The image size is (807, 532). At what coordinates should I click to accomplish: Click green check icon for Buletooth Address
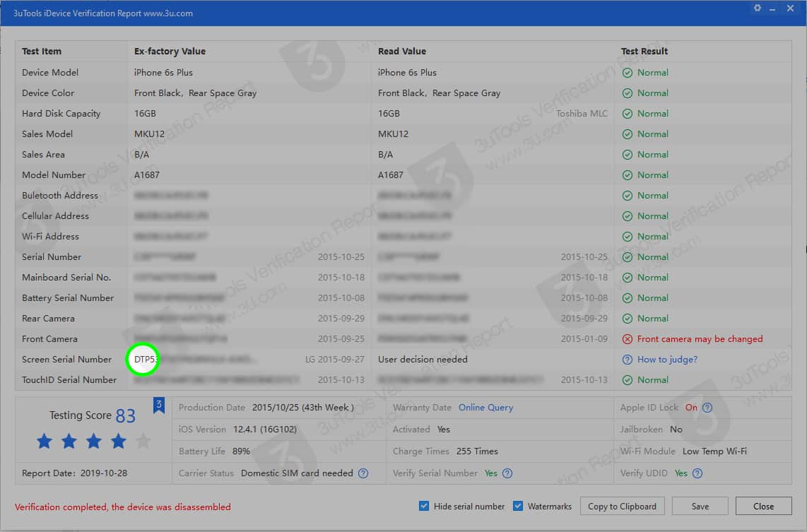tap(628, 196)
